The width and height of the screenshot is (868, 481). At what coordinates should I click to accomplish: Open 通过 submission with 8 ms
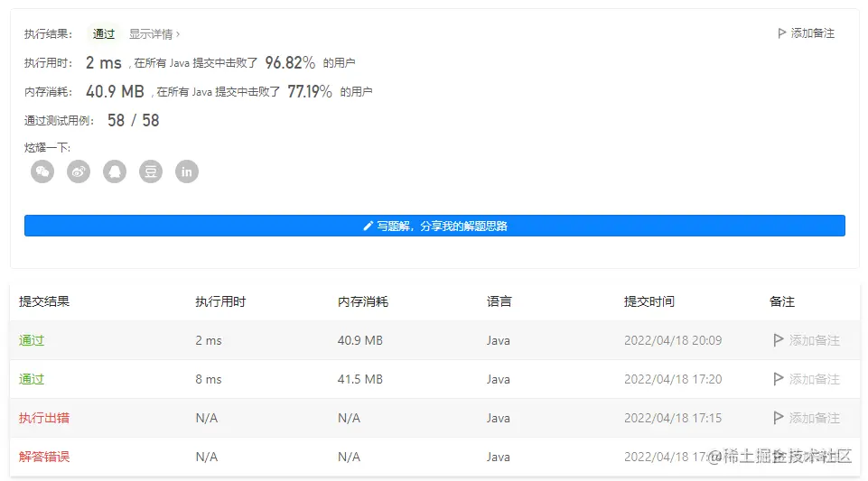tap(32, 379)
